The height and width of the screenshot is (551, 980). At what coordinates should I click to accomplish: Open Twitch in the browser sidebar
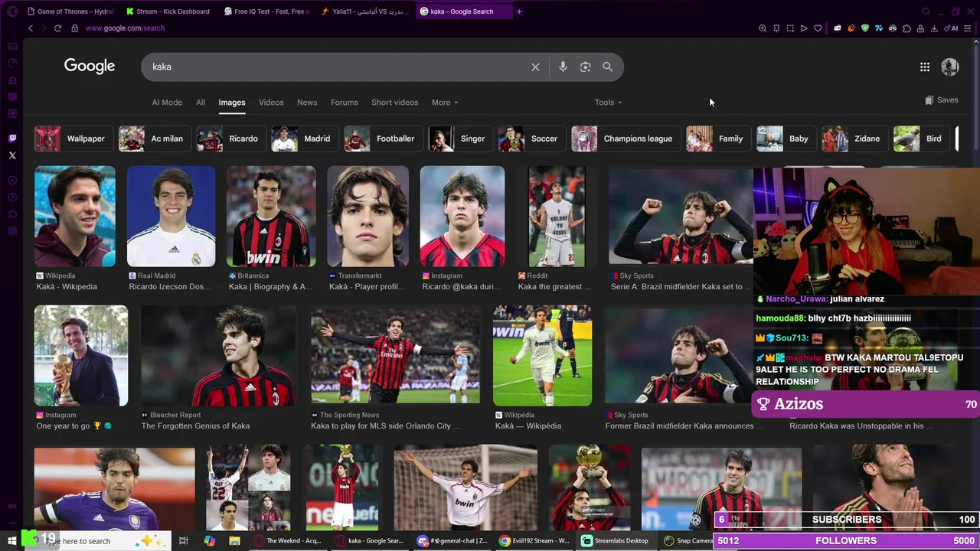click(12, 139)
